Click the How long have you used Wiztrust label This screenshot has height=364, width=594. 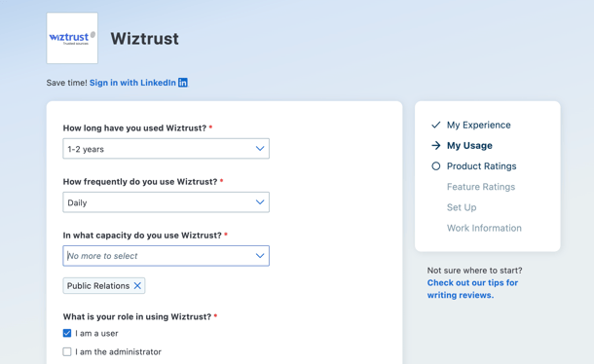[134, 128]
